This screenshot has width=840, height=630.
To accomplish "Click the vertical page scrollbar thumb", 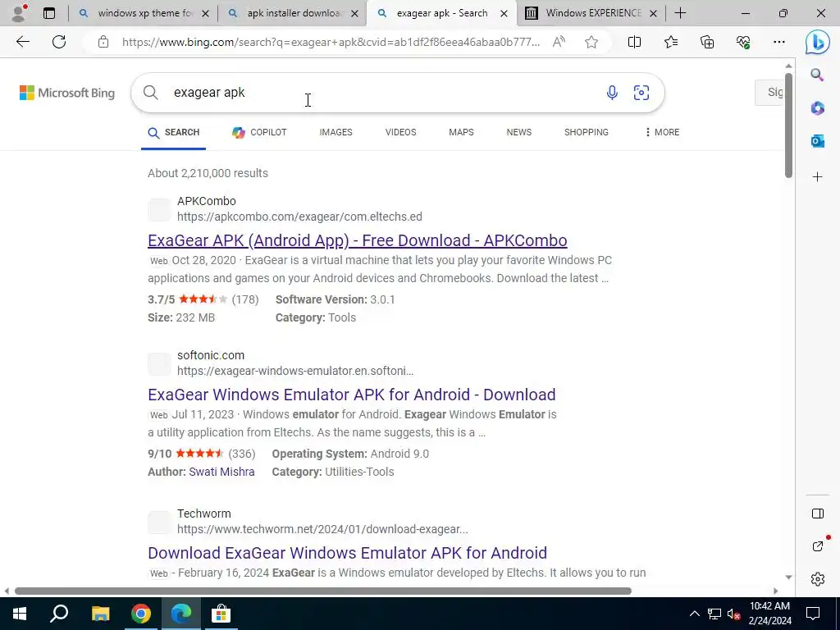I will 788,126.
